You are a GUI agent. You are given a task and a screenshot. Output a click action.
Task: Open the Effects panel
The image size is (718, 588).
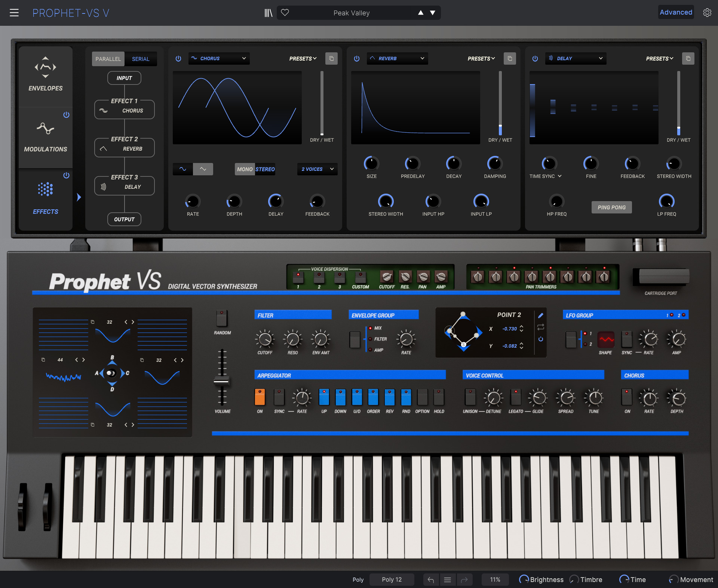pos(46,198)
